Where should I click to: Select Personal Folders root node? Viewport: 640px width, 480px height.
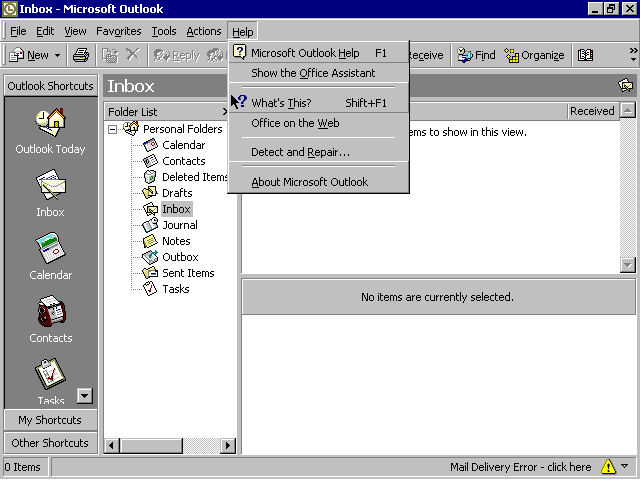click(182, 129)
